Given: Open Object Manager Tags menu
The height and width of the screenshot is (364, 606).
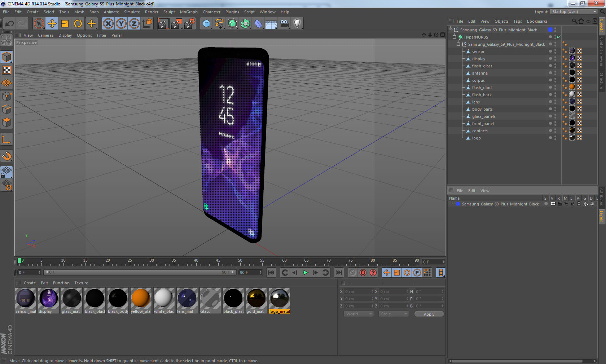Looking at the screenshot, I should coord(518,21).
